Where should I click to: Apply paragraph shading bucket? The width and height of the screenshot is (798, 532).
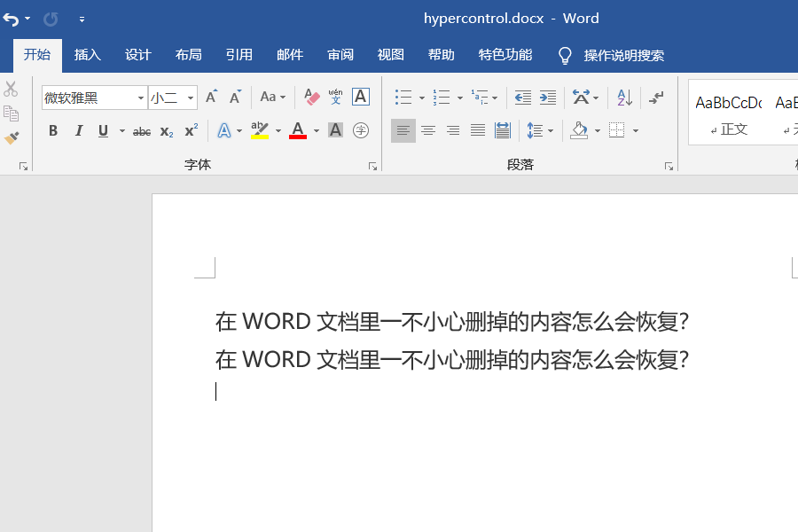point(579,131)
